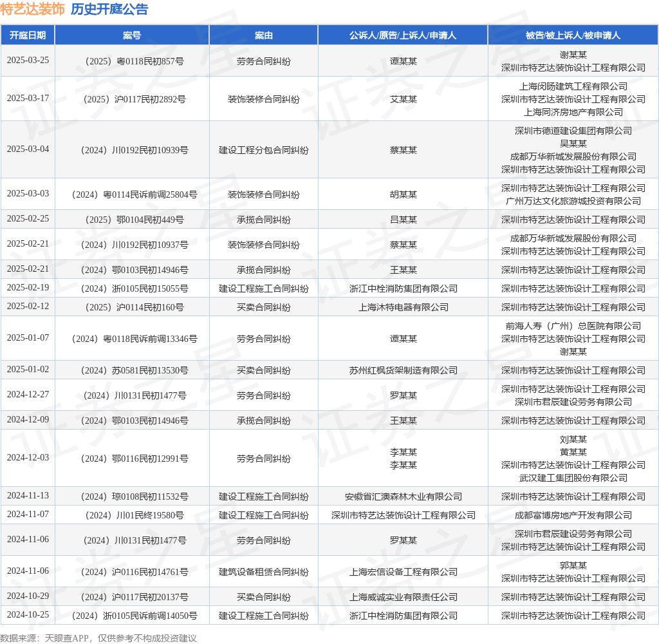Select the date cell 2025-02-19
The image size is (659, 644).
28,288
